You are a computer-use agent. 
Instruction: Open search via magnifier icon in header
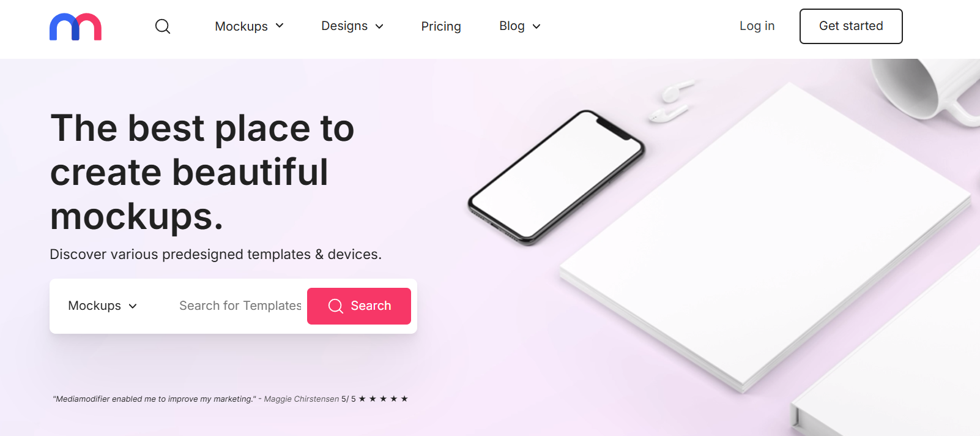[163, 26]
